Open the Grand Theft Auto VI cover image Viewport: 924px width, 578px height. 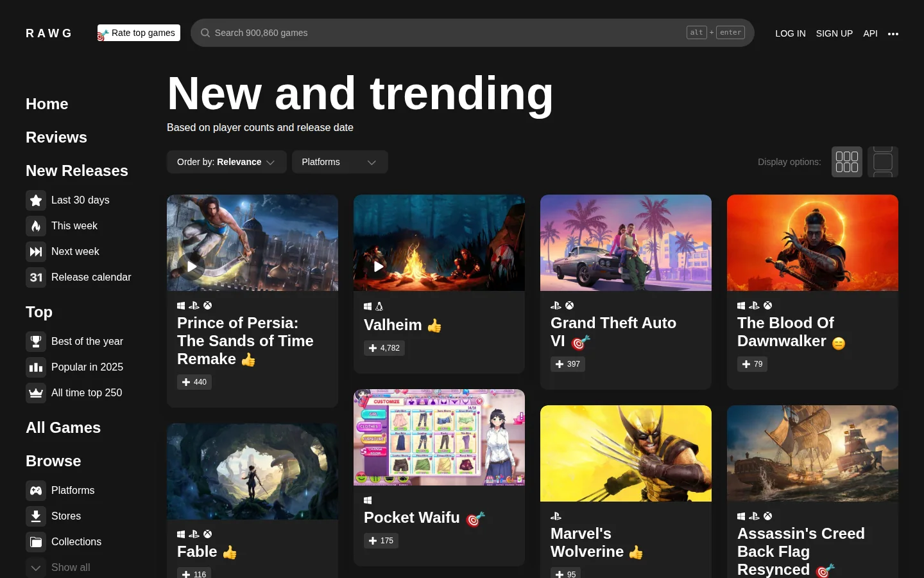(x=626, y=243)
